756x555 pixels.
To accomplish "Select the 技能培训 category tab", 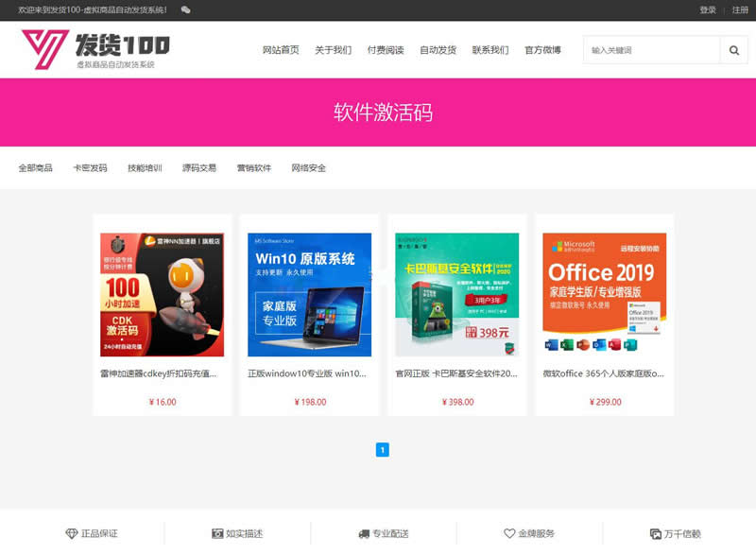I will pos(145,167).
